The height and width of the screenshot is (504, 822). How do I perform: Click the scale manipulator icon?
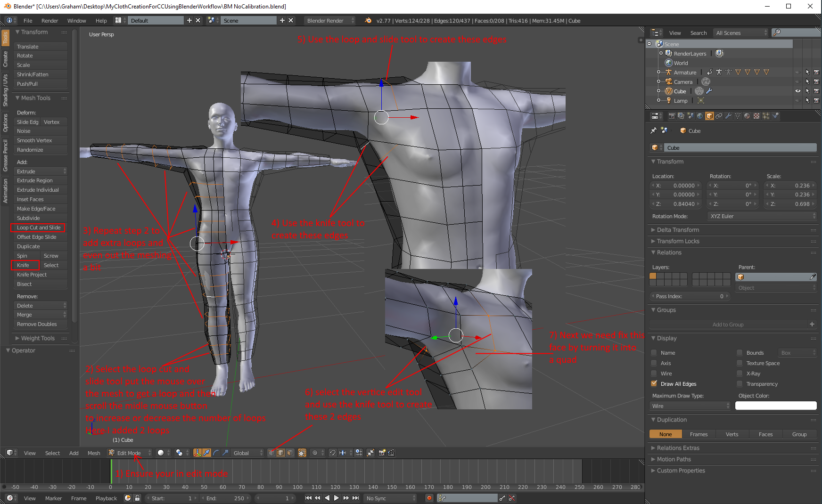[x=225, y=453]
